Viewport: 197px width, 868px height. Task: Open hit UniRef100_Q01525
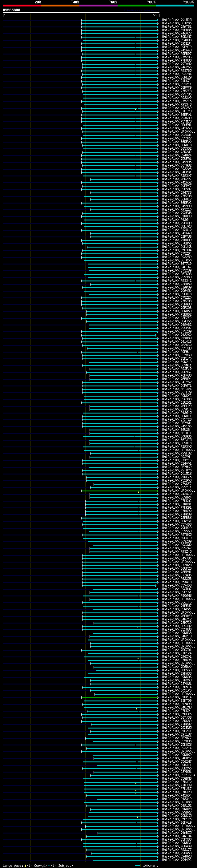tap(177, 20)
